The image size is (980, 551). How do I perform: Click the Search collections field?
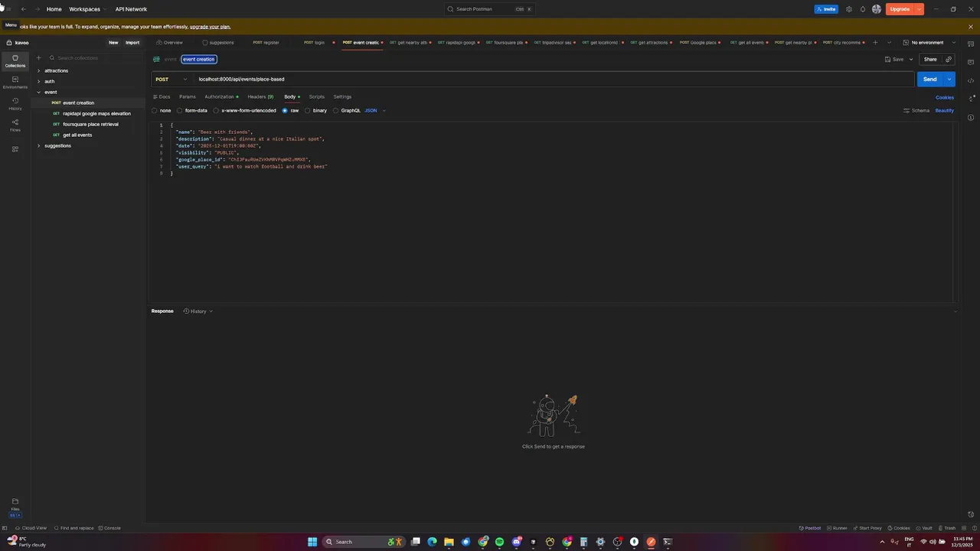point(95,58)
